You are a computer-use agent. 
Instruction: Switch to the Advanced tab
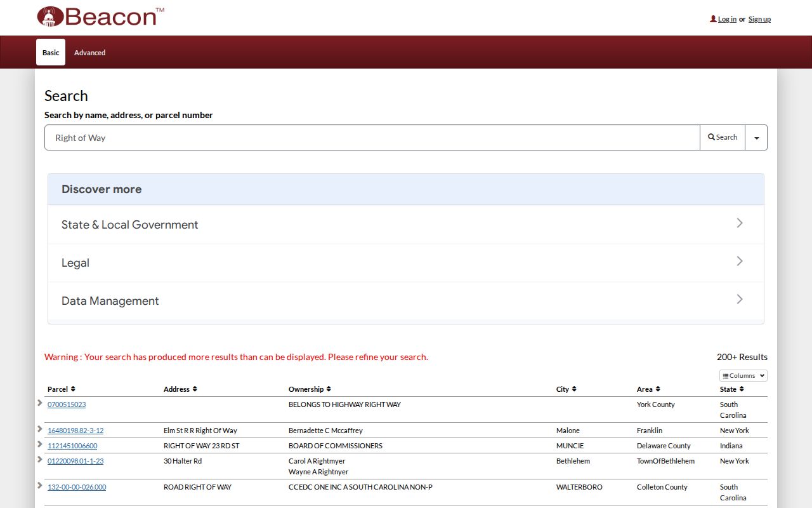pyautogui.click(x=89, y=53)
